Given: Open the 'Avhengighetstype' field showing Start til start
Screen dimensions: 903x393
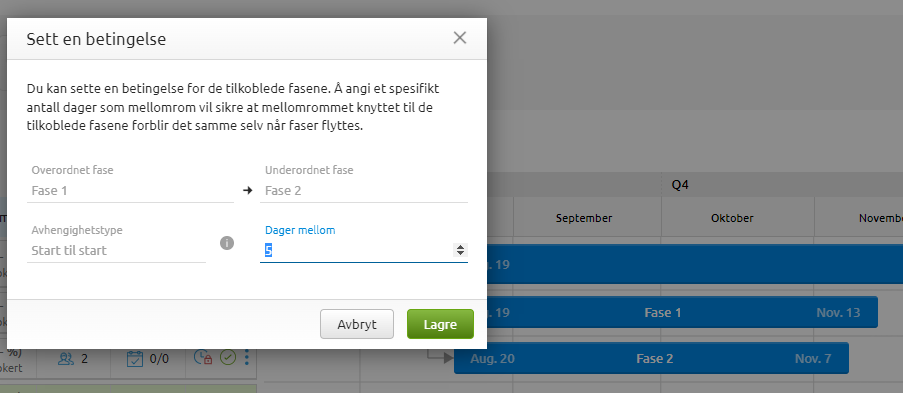Looking at the screenshot, I should [116, 251].
